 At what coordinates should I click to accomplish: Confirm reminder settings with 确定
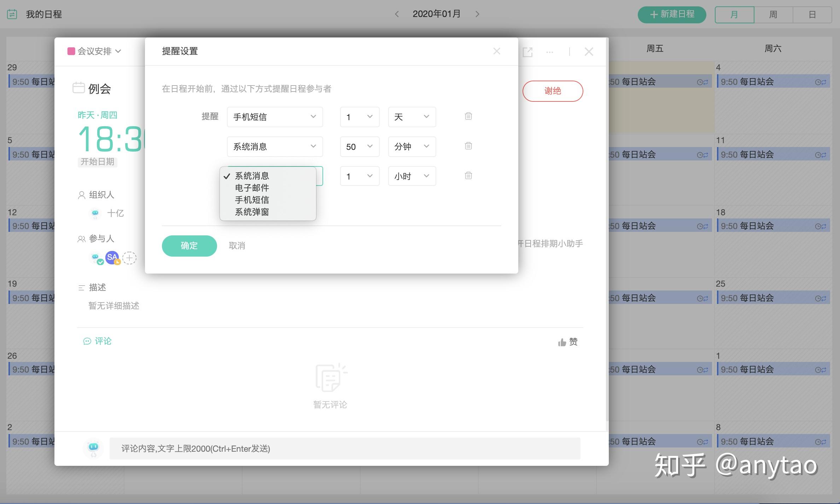pyautogui.click(x=189, y=246)
